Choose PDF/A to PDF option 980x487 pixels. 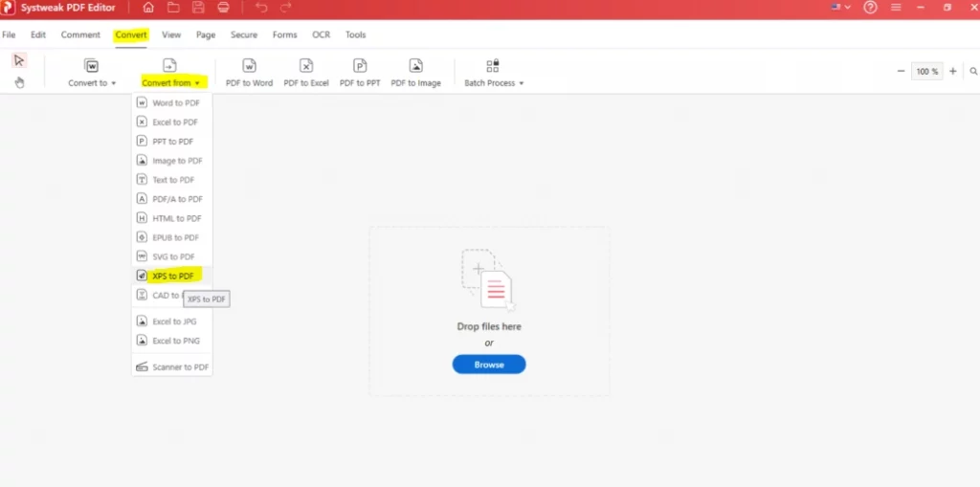[172, 199]
